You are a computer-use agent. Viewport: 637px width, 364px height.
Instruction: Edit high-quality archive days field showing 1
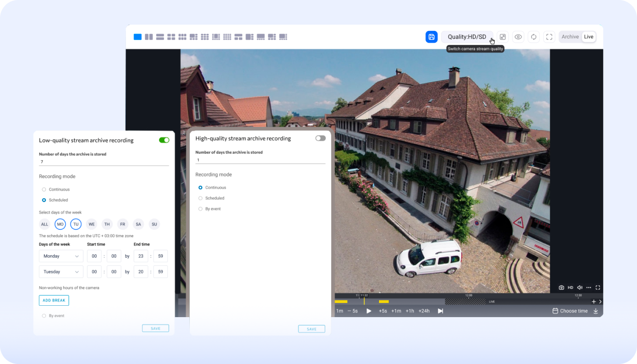(260, 160)
